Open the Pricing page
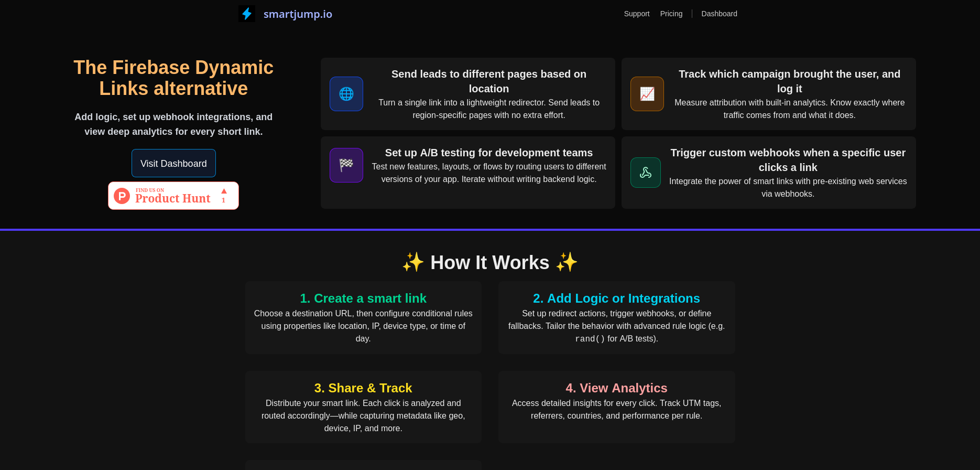 pyautogui.click(x=671, y=14)
